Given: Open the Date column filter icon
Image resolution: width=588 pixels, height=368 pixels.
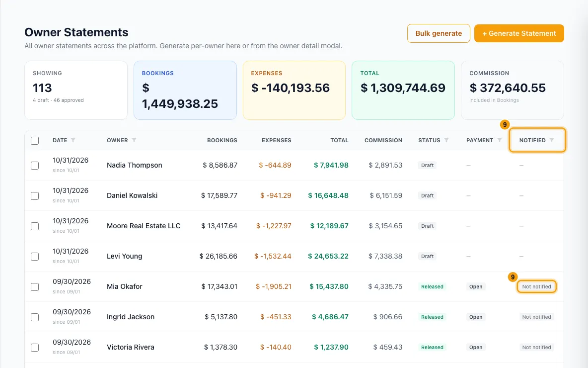Looking at the screenshot, I should [x=73, y=140].
